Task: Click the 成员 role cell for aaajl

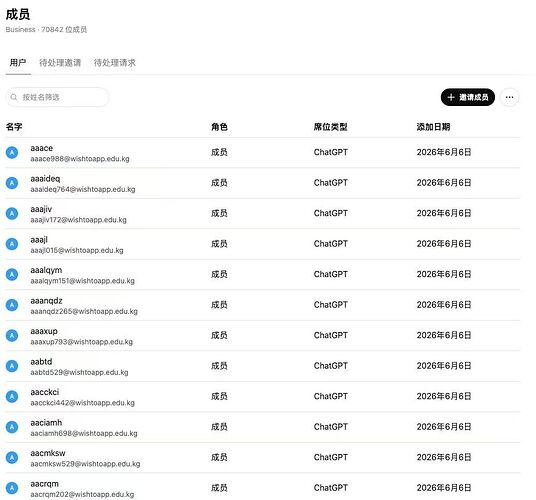Action: coord(219,244)
